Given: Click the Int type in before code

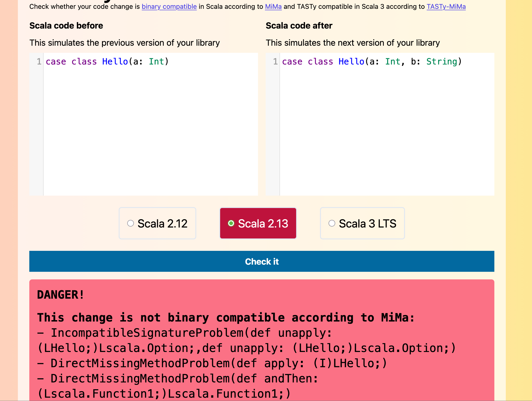Looking at the screenshot, I should [156, 61].
